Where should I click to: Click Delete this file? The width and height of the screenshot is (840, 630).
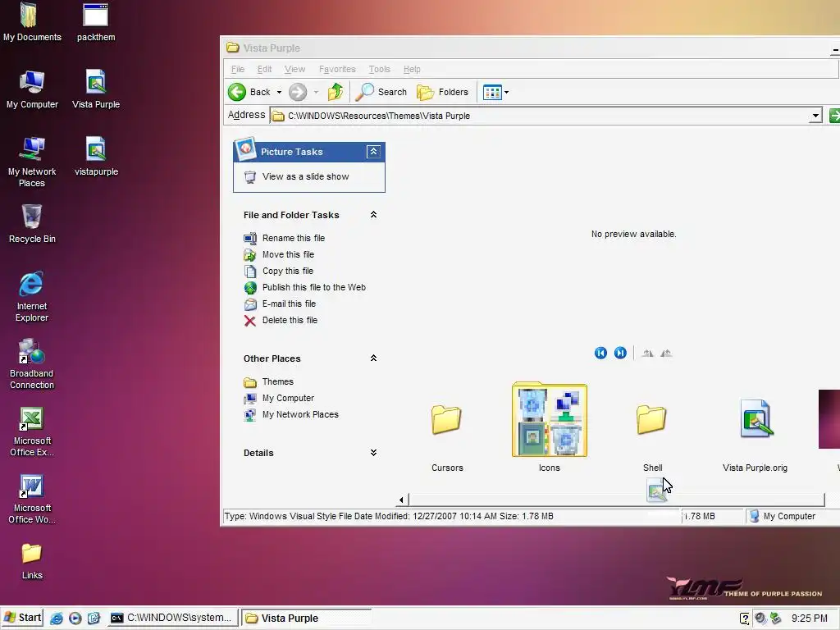pos(290,321)
